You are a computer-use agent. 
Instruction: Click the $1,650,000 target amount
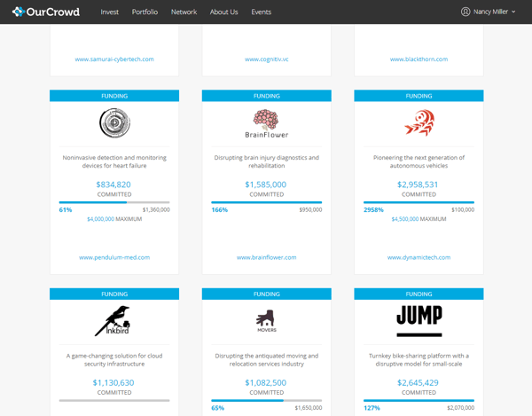tap(309, 408)
